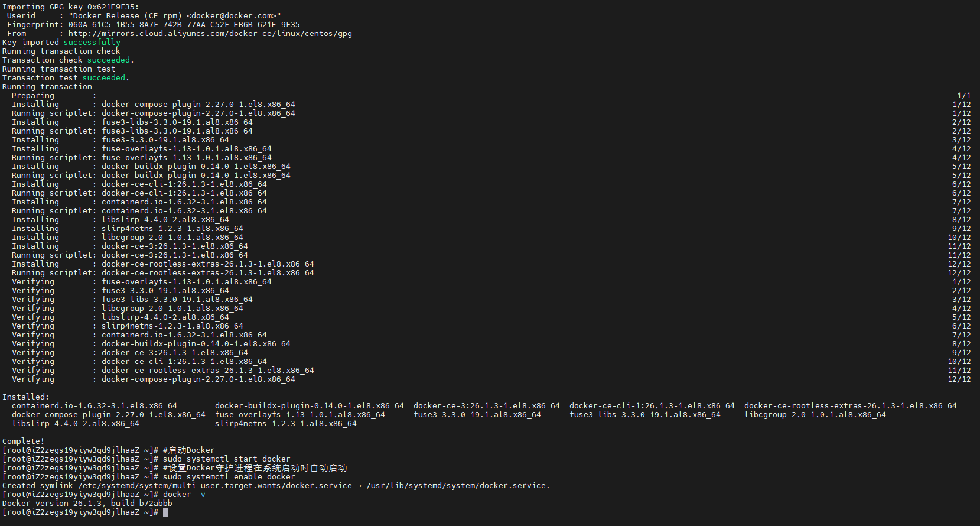
Task: Click the 'Installed:' section heading
Action: [x=26, y=397]
